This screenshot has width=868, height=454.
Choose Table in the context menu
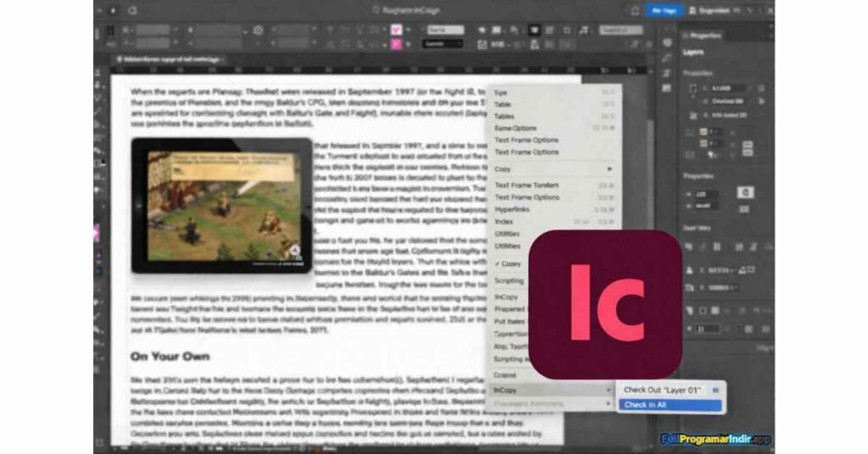554,104
